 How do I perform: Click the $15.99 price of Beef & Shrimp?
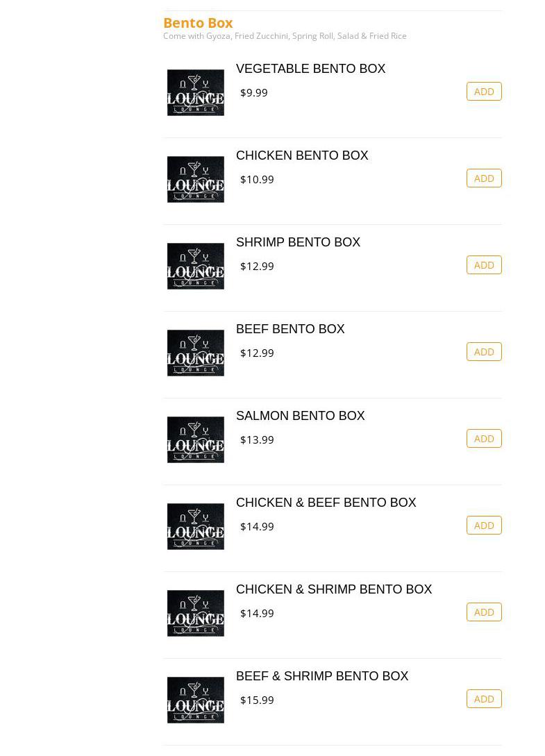(x=257, y=700)
